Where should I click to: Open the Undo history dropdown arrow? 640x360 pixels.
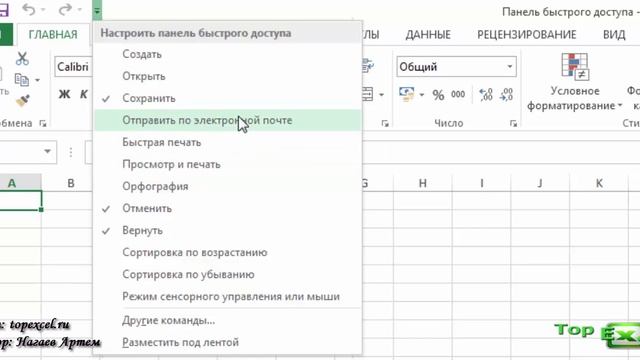43,9
